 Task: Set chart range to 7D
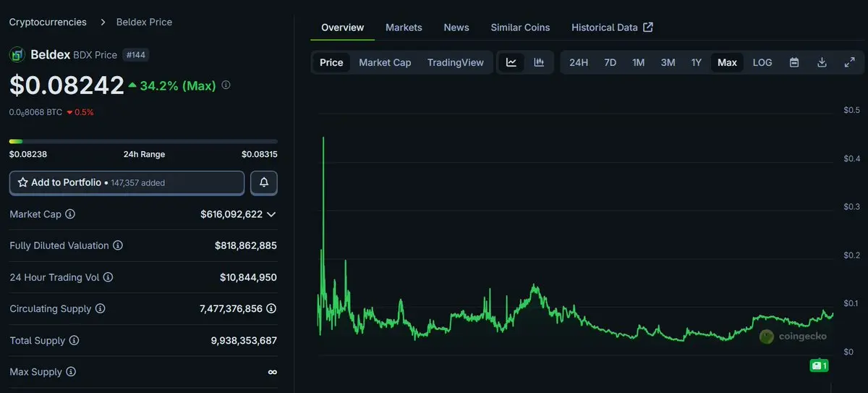610,62
